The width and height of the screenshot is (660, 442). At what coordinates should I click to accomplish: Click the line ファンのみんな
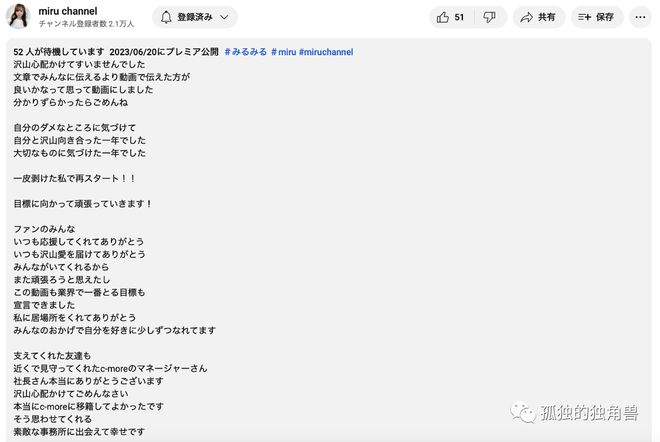pyautogui.click(x=44, y=229)
